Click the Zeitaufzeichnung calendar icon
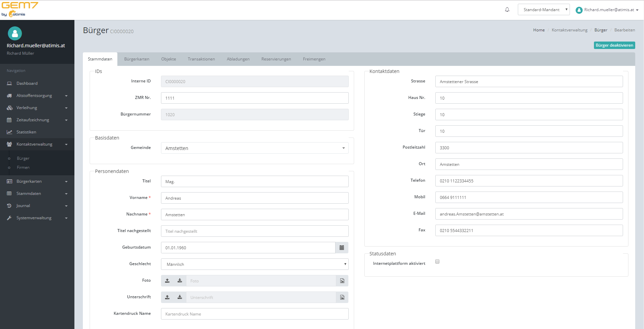Screen dimensions: 644x329 point(9,120)
